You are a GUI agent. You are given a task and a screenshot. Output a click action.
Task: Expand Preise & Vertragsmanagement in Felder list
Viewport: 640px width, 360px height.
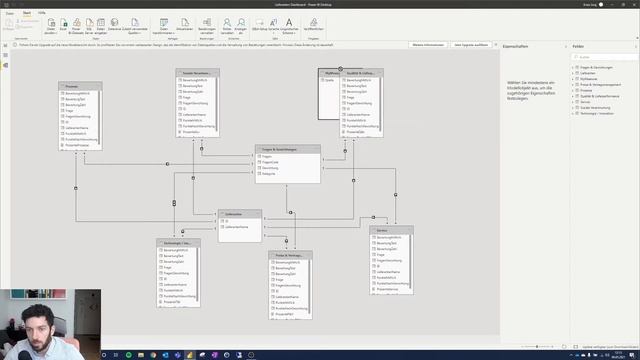coord(573,84)
